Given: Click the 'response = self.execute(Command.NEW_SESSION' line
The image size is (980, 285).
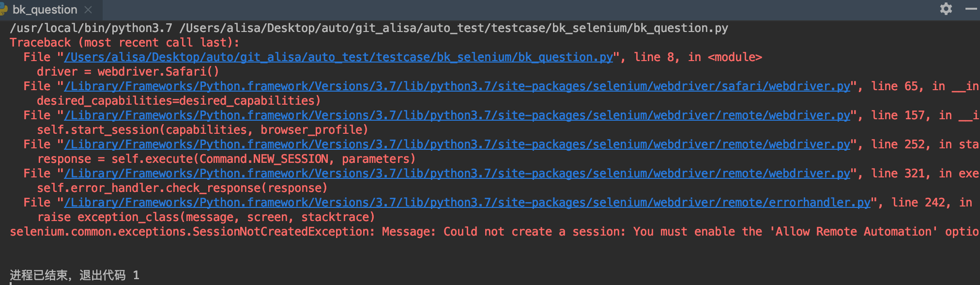Looking at the screenshot, I should pos(226,159).
